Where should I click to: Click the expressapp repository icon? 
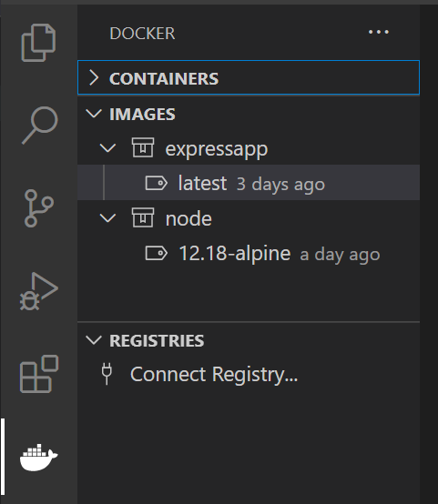(x=143, y=147)
